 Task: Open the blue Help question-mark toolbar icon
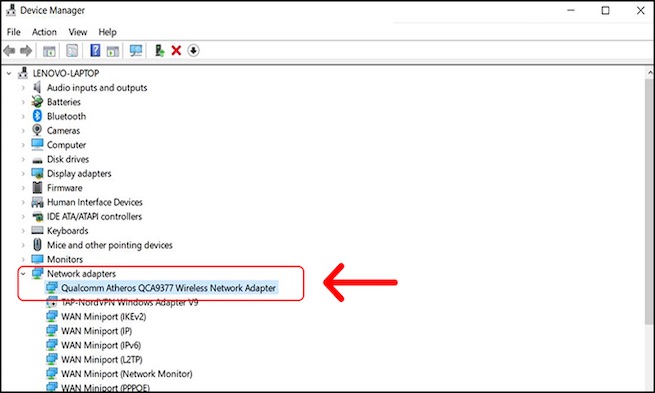point(95,51)
